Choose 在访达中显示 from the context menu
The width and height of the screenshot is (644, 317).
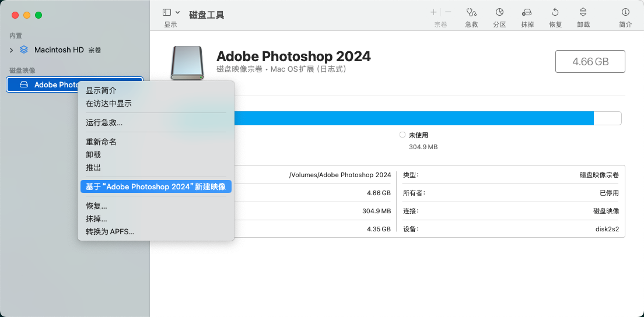point(108,104)
